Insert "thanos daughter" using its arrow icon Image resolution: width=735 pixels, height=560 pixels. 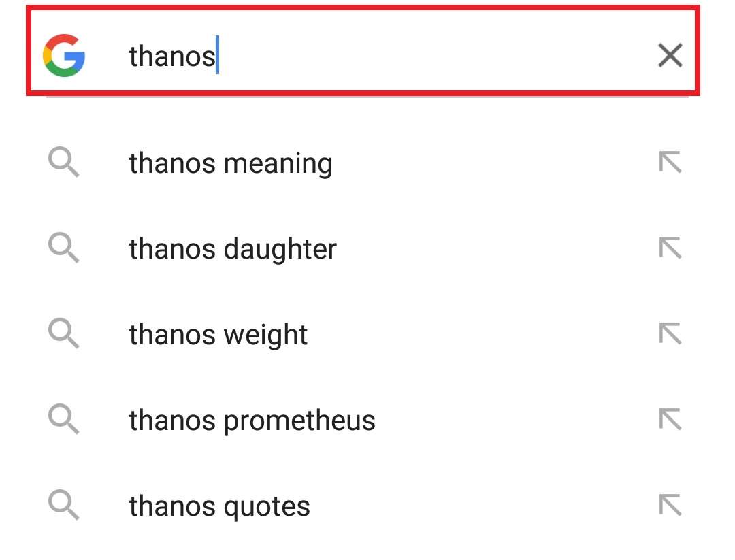coord(670,249)
